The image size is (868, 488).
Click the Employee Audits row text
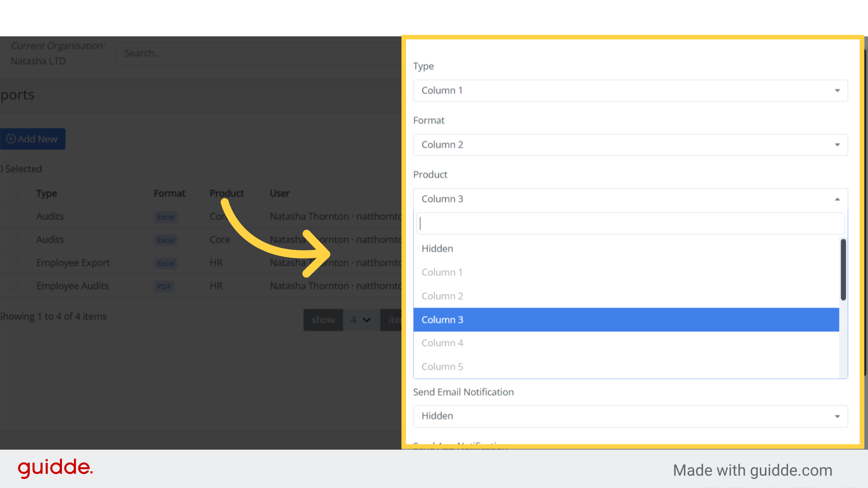[x=72, y=286]
